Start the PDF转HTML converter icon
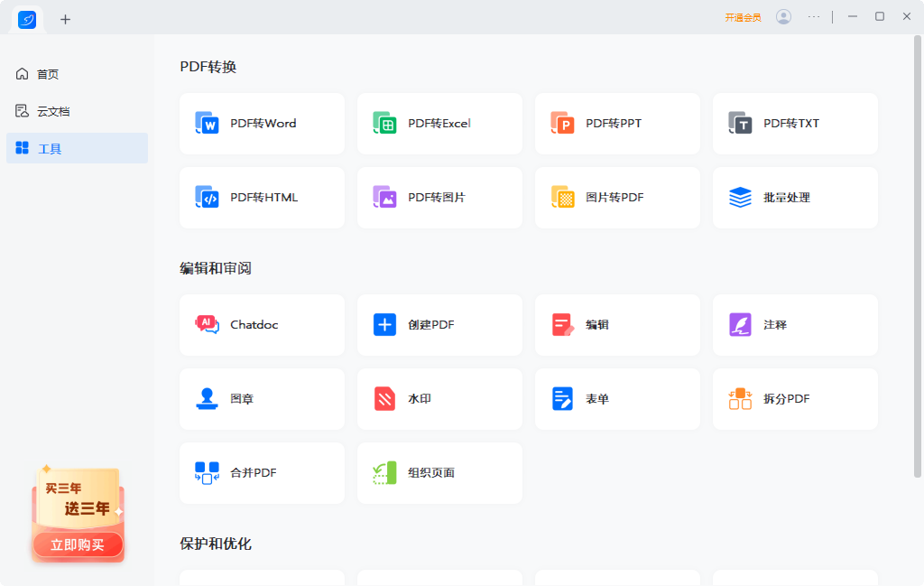924x586 pixels. coord(207,198)
